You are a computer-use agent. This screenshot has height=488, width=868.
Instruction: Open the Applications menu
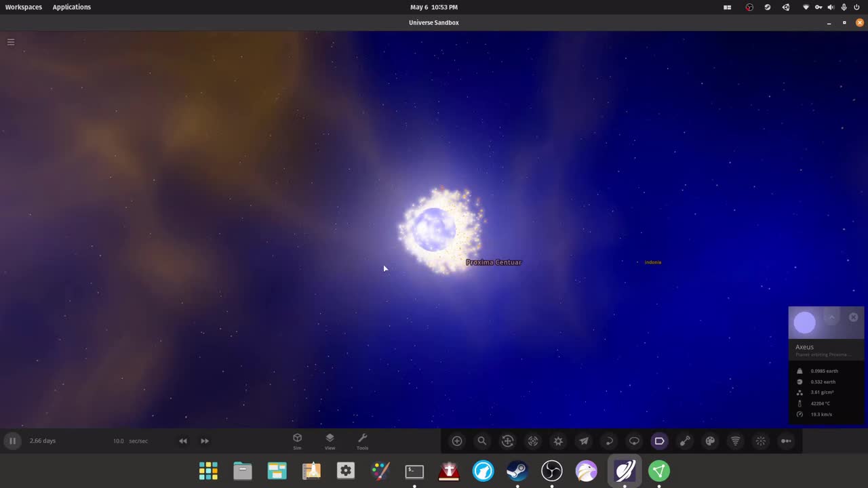tap(71, 7)
